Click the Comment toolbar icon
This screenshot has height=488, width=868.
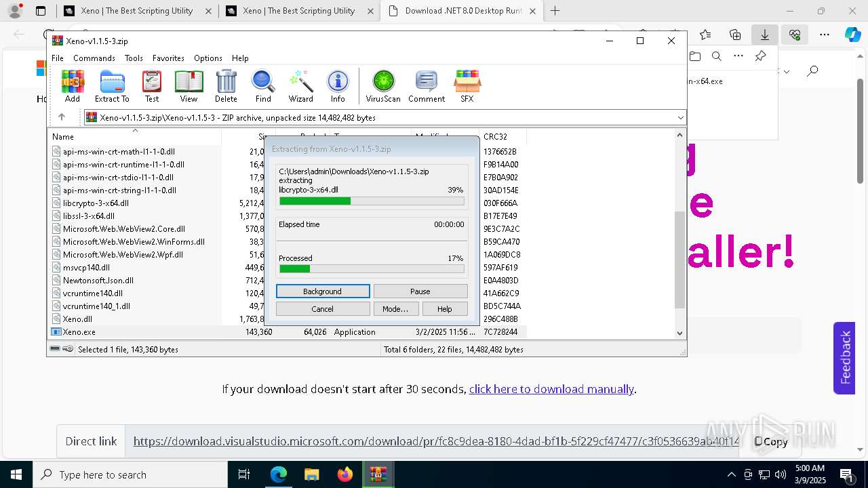coord(427,86)
